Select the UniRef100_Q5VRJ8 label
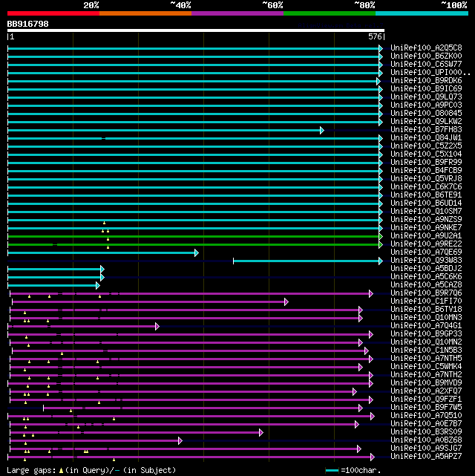This screenshot has height=476, width=475. [426, 179]
